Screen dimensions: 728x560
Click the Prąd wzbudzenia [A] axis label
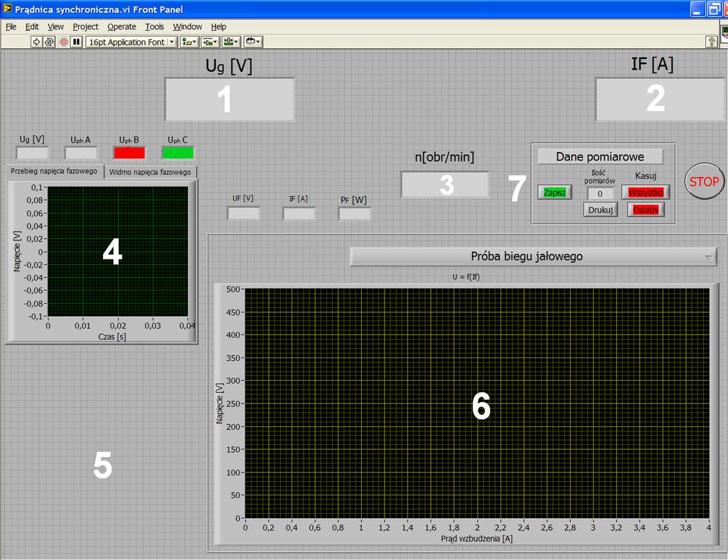[x=476, y=539]
